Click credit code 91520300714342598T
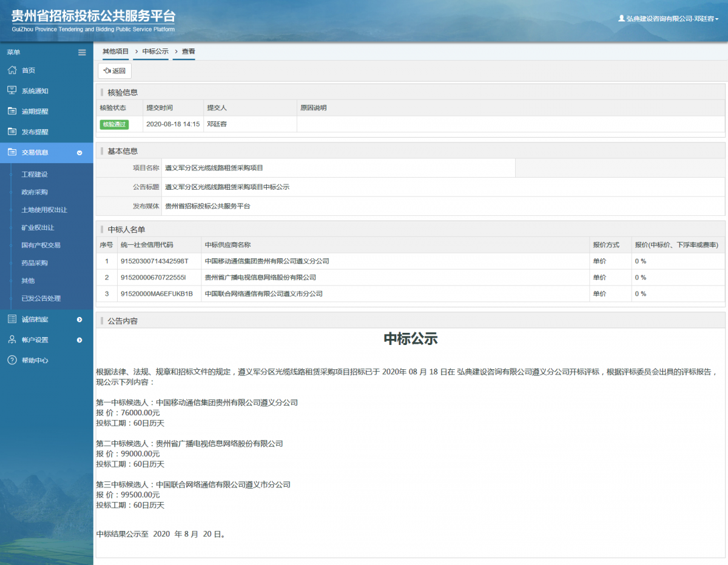Screen dimensions: 728x565 155,261
